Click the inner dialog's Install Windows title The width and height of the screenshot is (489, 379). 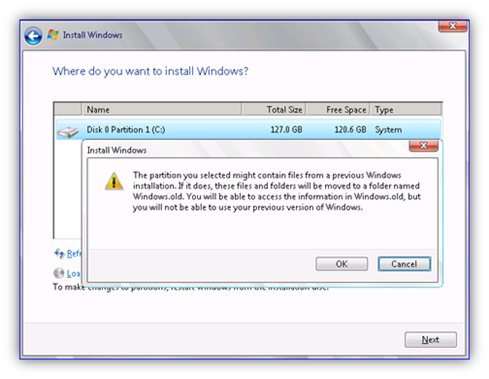[117, 150]
